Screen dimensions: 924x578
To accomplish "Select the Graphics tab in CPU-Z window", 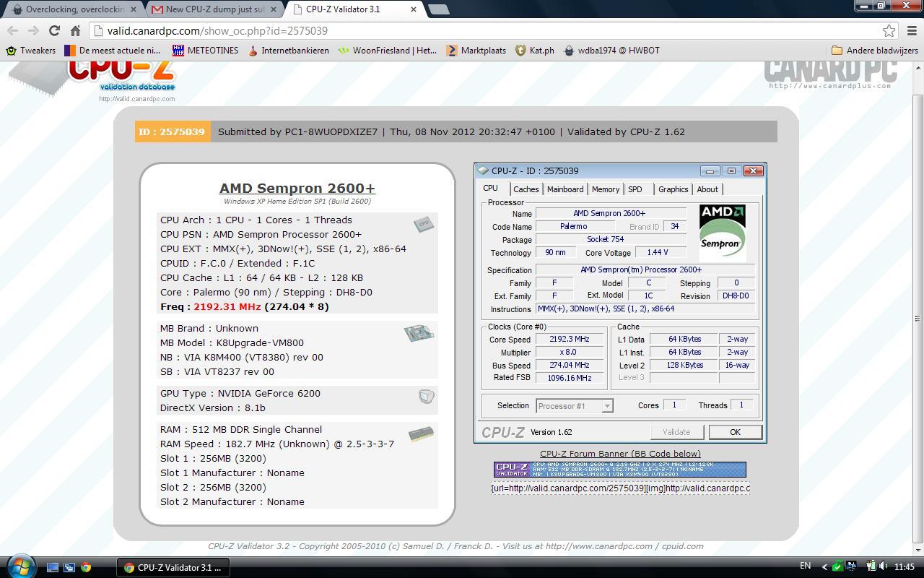I will tap(674, 189).
